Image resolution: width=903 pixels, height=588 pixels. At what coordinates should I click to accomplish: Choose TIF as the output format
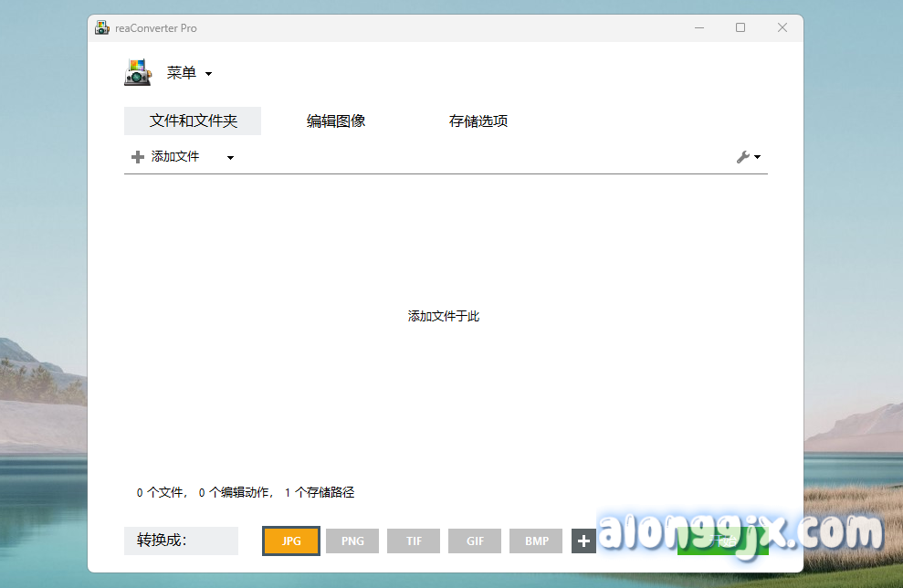pyautogui.click(x=414, y=541)
